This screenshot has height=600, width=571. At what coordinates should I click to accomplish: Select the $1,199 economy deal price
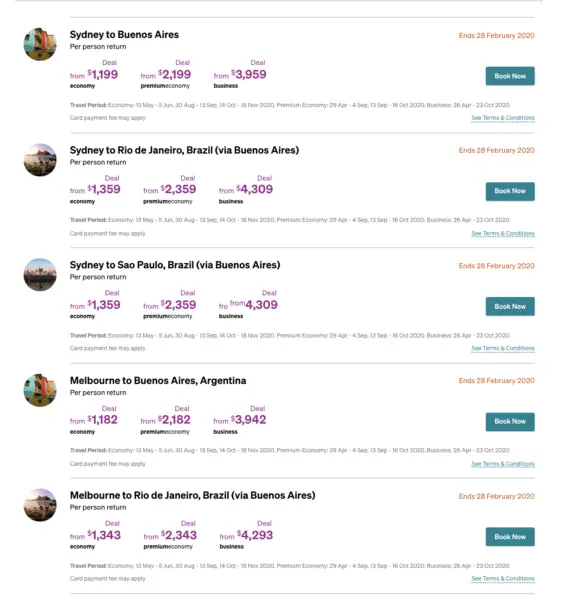103,74
